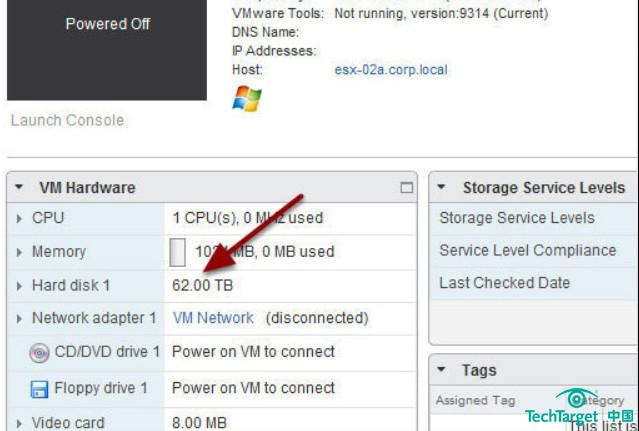Click the Windows guest OS logo icon
The image size is (639, 431).
[x=247, y=98]
